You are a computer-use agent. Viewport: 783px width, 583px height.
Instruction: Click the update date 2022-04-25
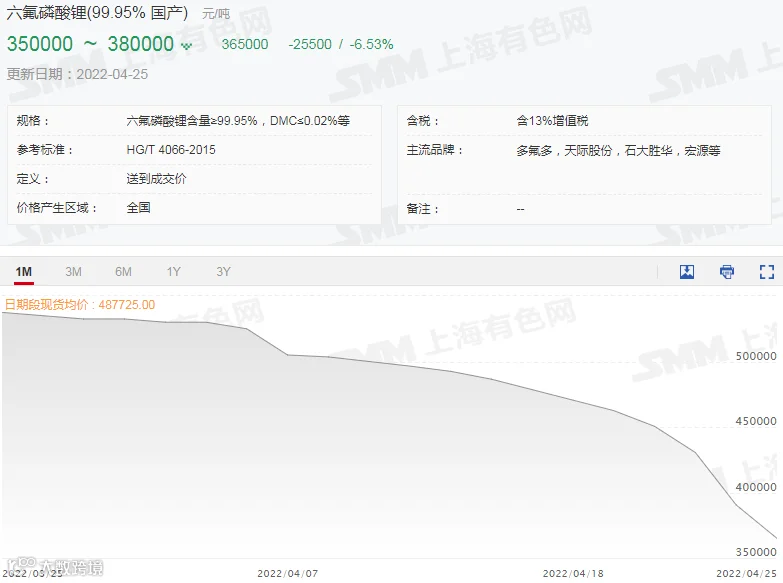click(x=112, y=74)
